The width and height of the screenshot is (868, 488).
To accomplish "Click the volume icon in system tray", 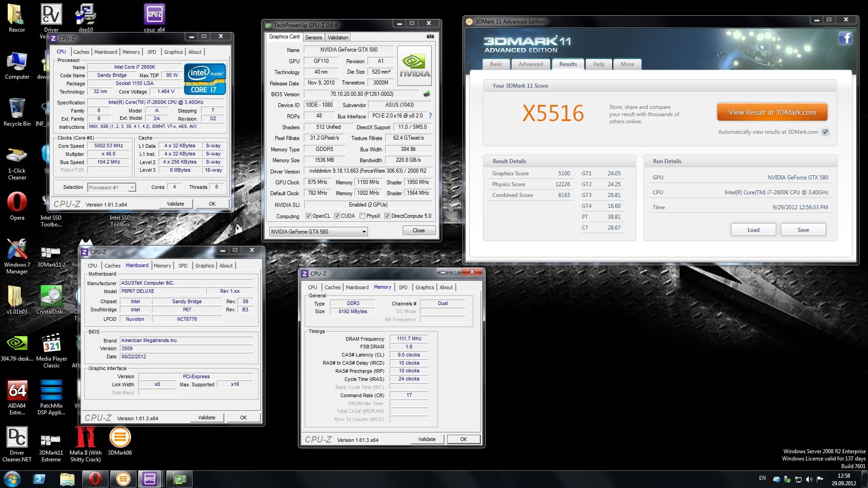I will [809, 479].
